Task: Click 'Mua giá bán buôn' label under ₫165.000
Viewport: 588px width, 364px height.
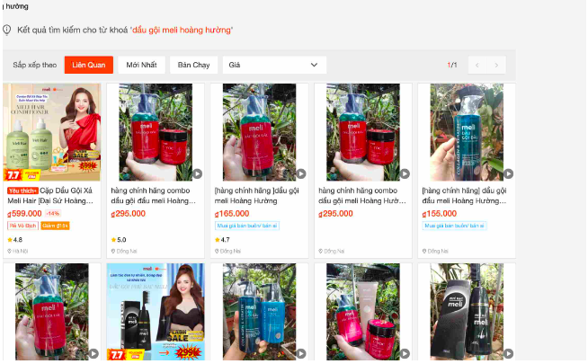Action: coord(247,226)
